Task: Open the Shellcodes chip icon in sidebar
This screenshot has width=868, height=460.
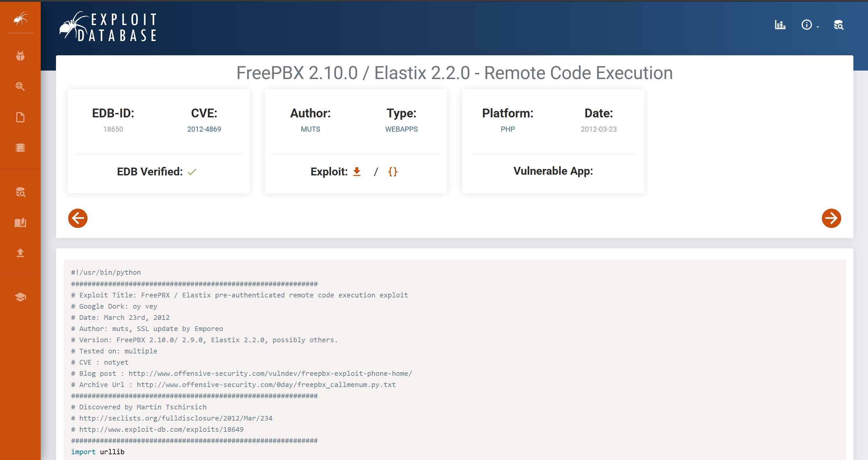Action: pyautogui.click(x=20, y=148)
